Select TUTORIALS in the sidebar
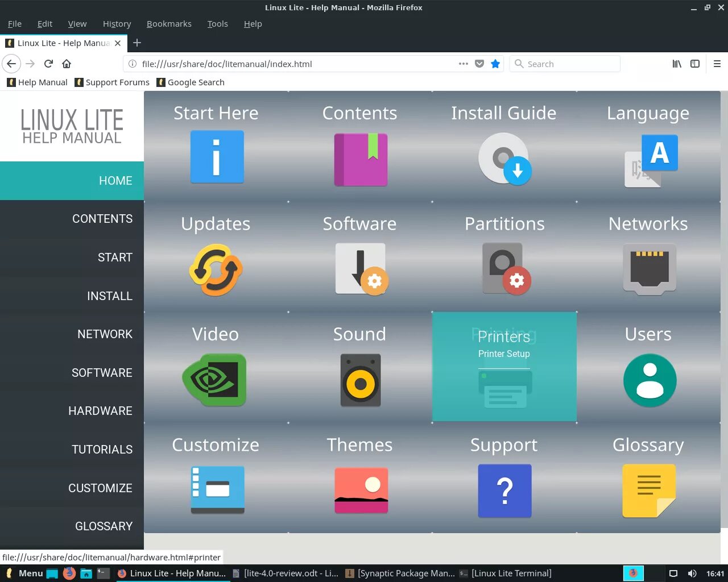The width and height of the screenshot is (728, 582). [72, 450]
